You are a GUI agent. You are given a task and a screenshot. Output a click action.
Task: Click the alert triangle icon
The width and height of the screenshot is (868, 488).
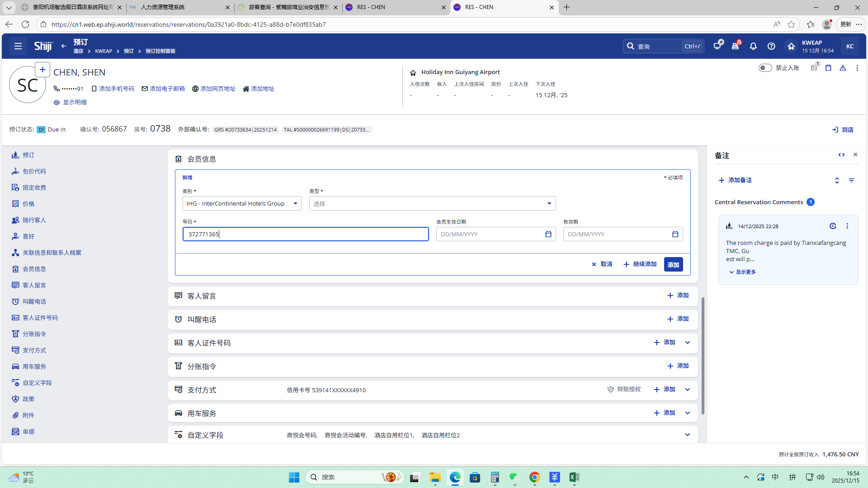point(843,68)
